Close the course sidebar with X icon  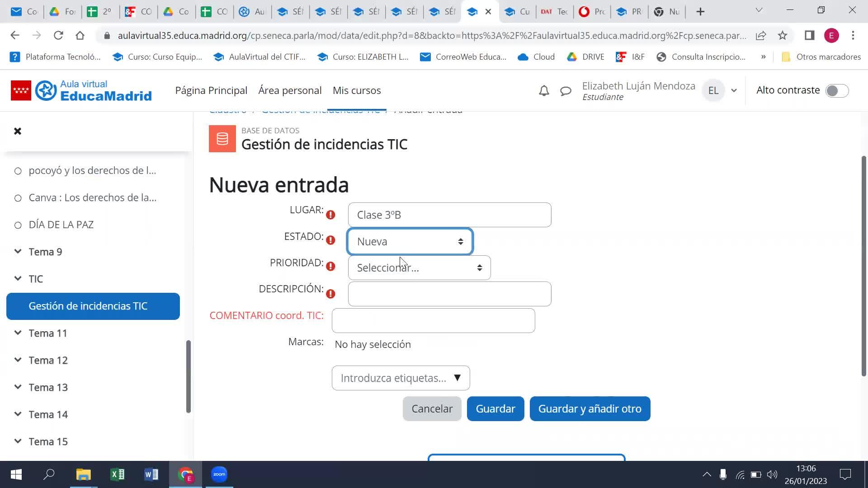click(x=18, y=131)
